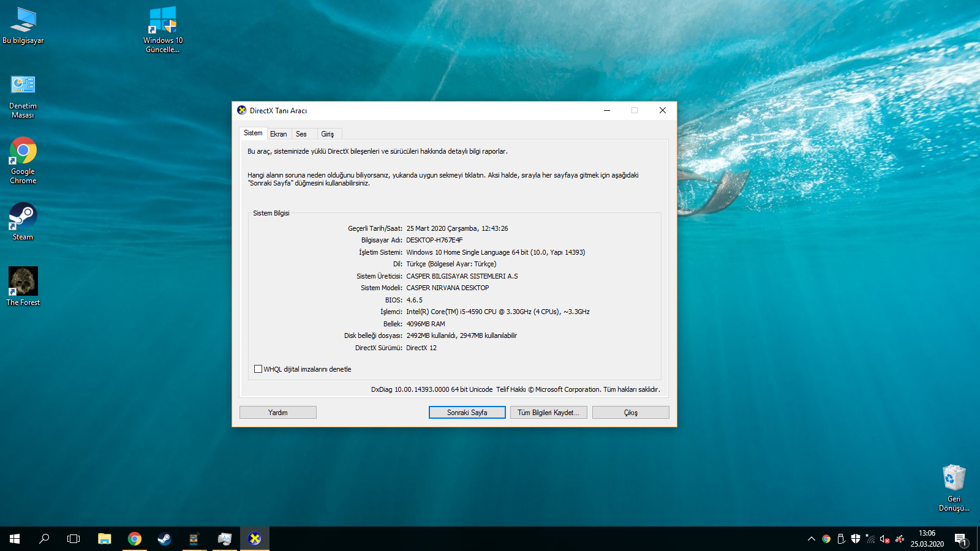This screenshot has height=551, width=980.
Task: Open the Action Center notifications icon
Action: [961, 539]
